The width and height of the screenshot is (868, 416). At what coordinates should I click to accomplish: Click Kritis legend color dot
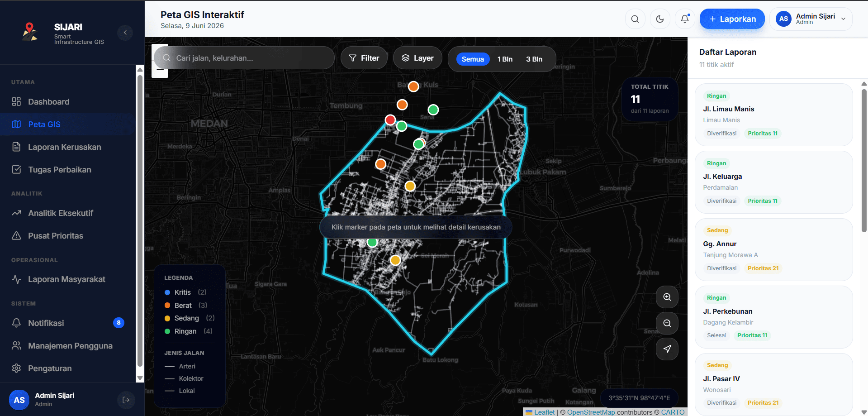pyautogui.click(x=167, y=292)
